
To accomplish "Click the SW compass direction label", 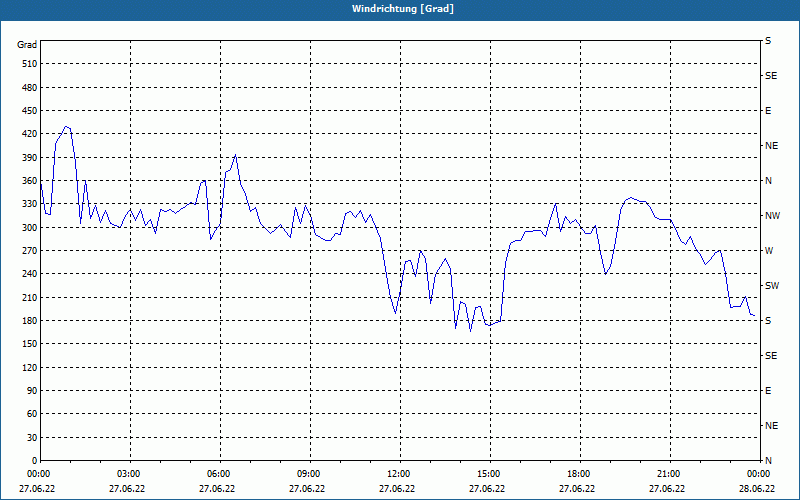I will point(772,286).
